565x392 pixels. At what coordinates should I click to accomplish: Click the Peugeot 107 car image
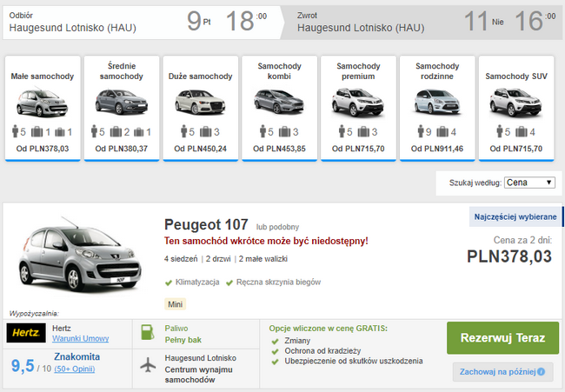[x=80, y=255]
